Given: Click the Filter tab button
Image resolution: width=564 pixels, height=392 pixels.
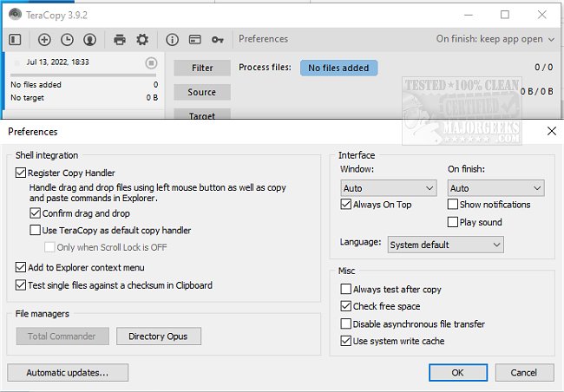Looking at the screenshot, I should (x=202, y=68).
